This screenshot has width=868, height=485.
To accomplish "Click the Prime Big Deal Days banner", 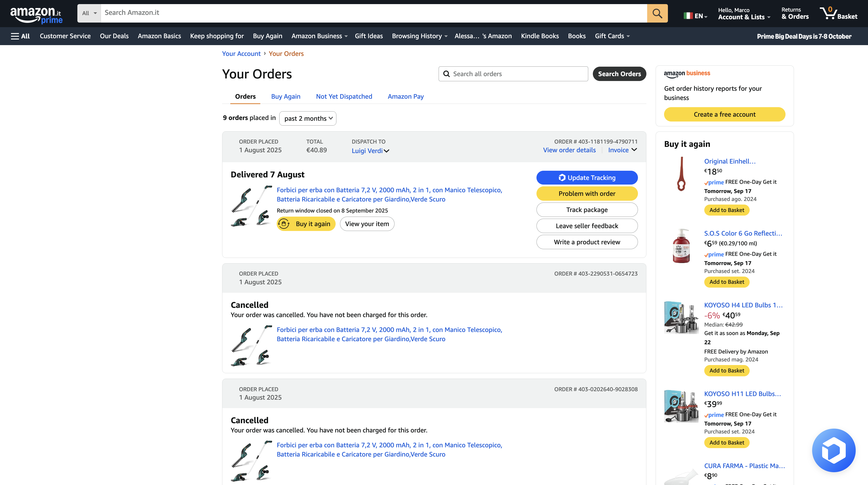I will tap(804, 36).
